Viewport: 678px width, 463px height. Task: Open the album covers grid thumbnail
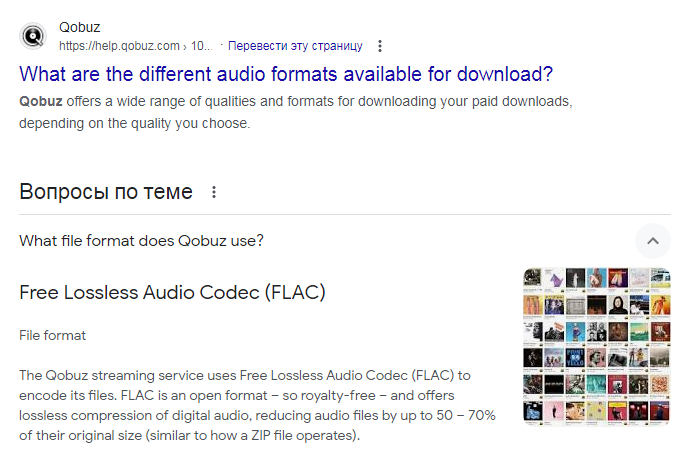tap(596, 347)
